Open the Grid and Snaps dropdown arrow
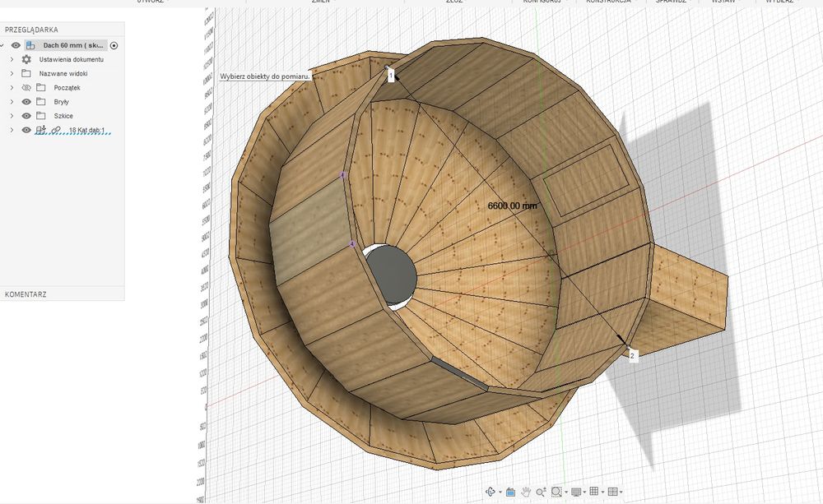The width and height of the screenshot is (823, 504). point(602,492)
